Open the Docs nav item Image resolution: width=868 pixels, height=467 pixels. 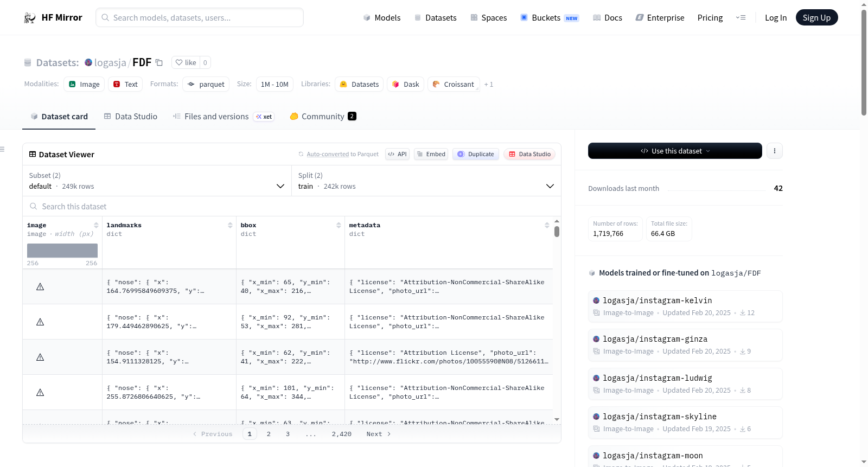tap(608, 18)
